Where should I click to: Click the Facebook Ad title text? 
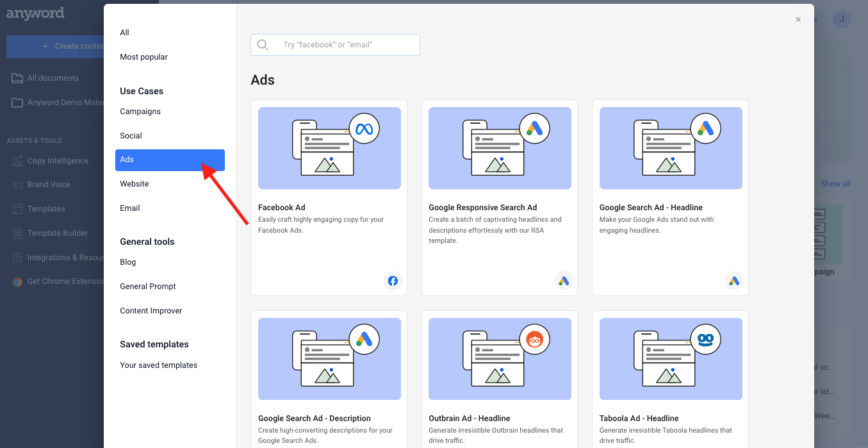click(282, 208)
